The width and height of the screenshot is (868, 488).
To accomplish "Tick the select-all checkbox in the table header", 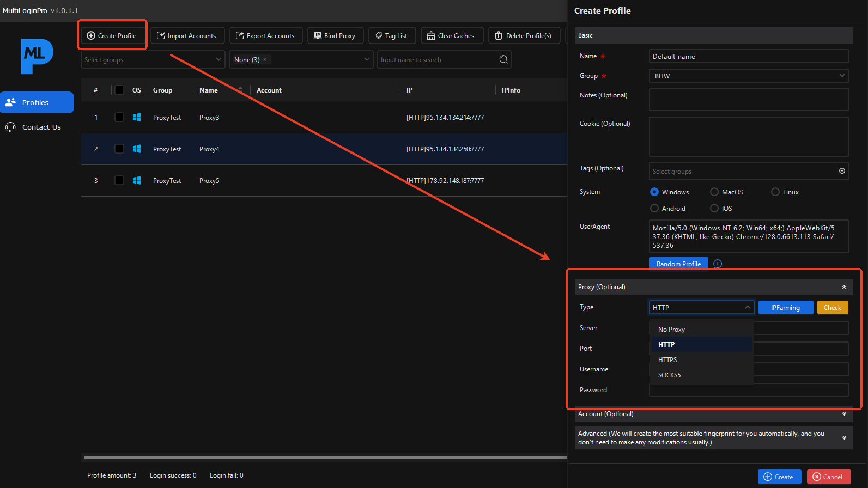I will tap(119, 90).
